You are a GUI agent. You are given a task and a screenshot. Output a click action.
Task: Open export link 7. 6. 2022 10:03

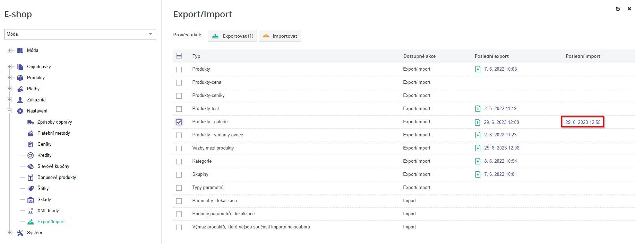pyautogui.click(x=500, y=69)
